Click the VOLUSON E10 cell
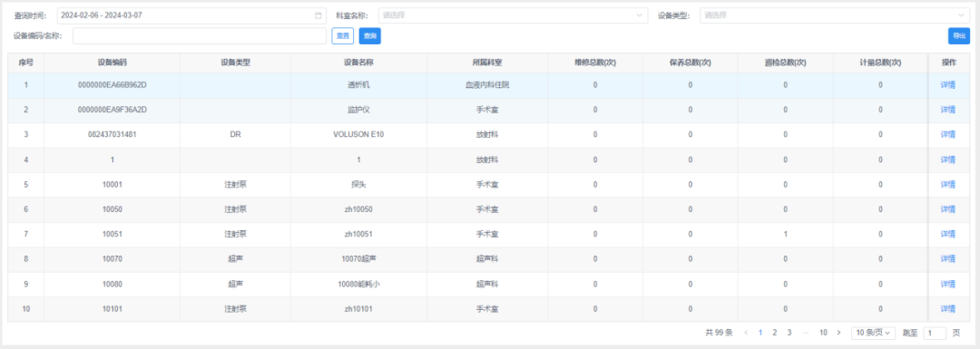The height and width of the screenshot is (349, 980). [x=358, y=135]
